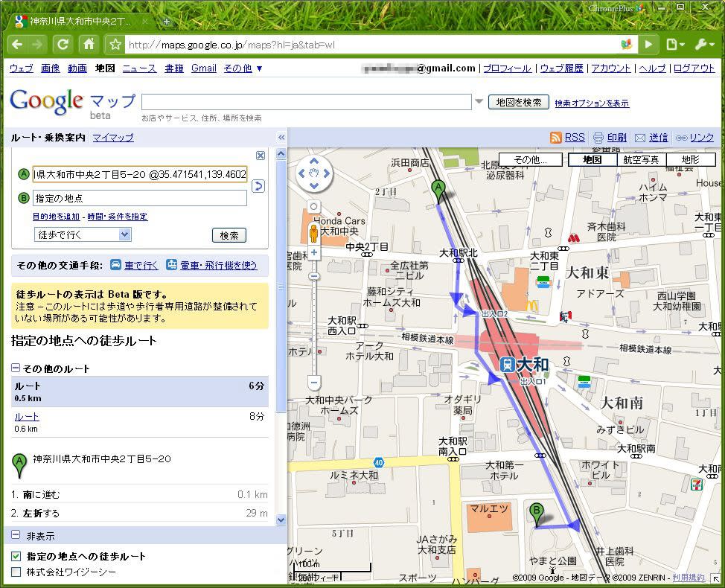Click the browser home icon

tap(89, 45)
